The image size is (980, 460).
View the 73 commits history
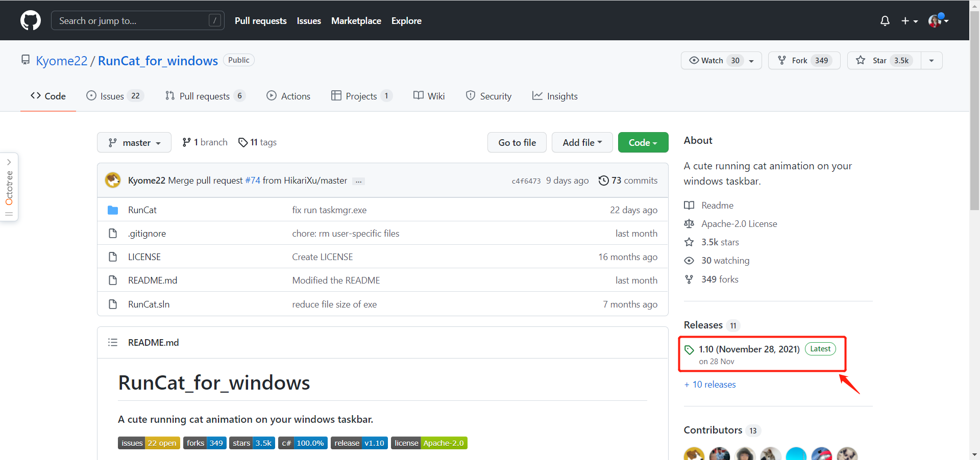pos(628,181)
